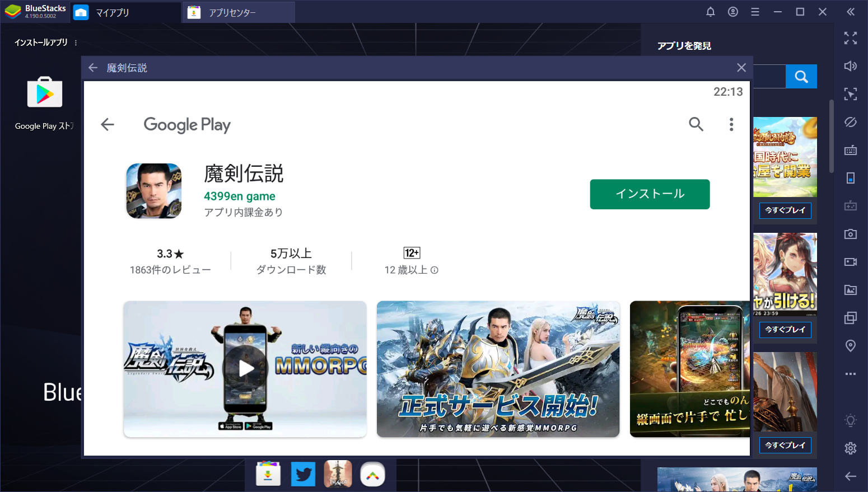Open BlueStacks settings gear icon
868x492 pixels.
(x=850, y=448)
